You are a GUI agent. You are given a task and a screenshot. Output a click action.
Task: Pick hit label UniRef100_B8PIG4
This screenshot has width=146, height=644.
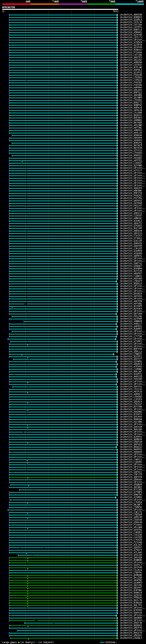pos(131,349)
